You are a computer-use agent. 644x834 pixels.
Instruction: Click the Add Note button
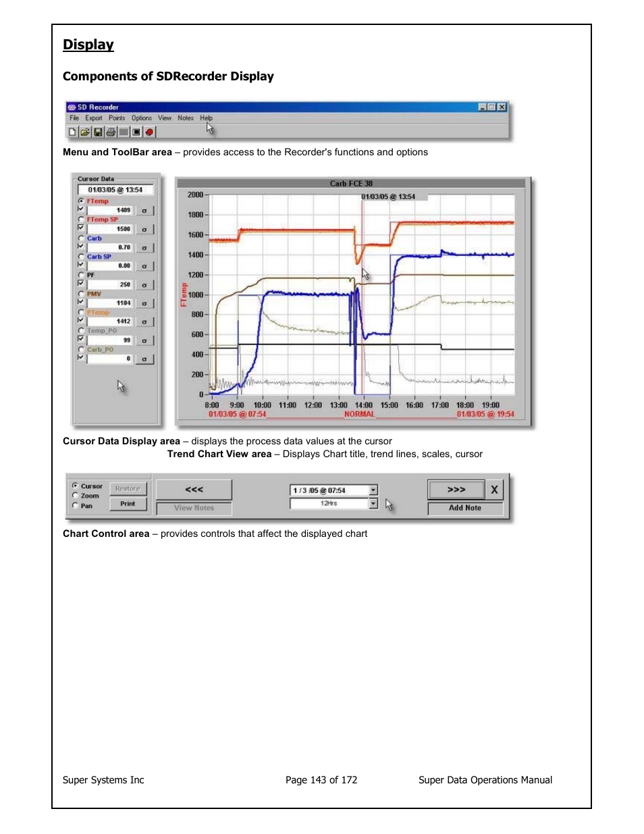click(x=465, y=508)
